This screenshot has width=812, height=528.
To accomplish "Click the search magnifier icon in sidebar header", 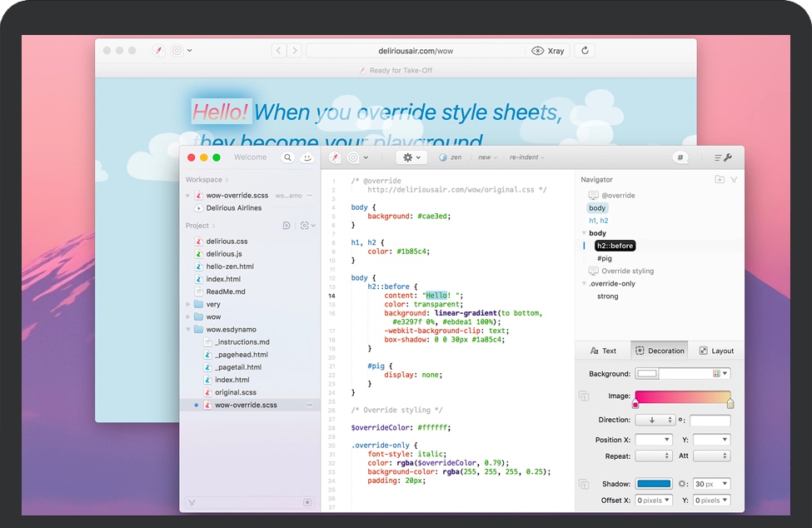I will (287, 157).
